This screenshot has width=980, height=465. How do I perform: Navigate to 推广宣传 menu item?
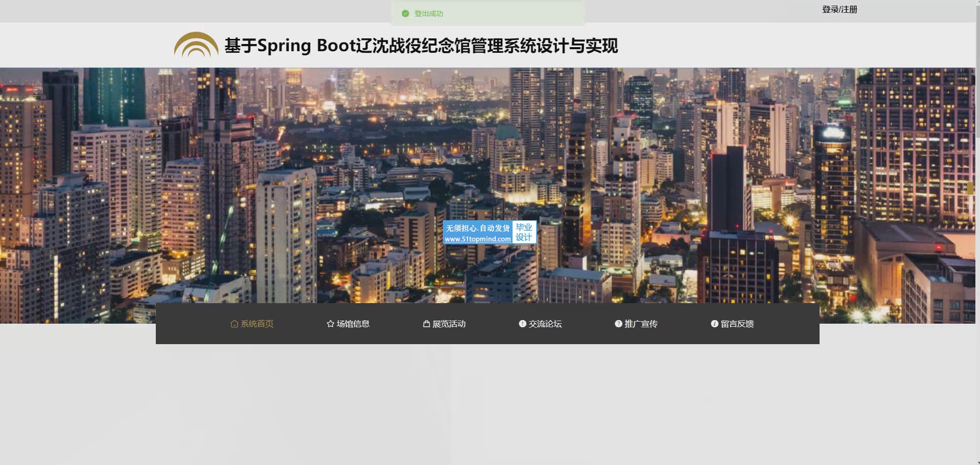636,324
